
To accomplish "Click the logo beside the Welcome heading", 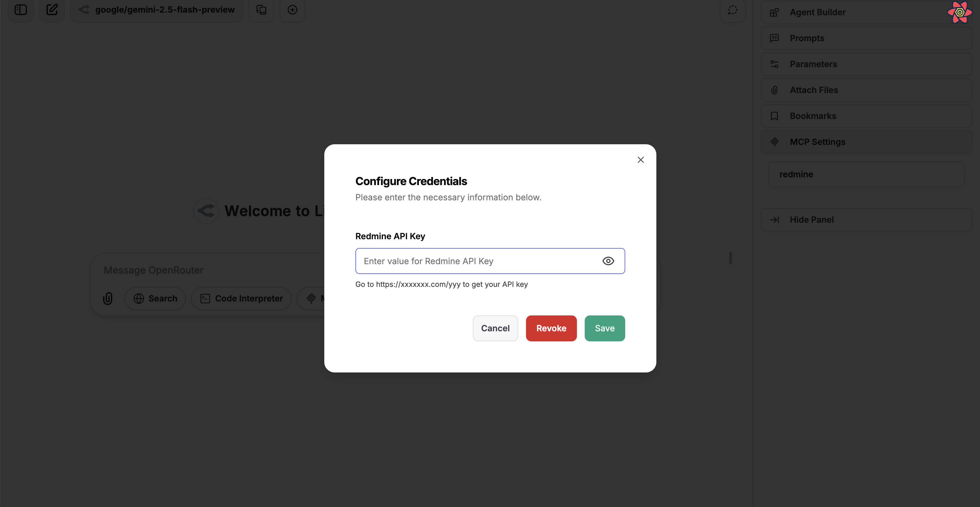I will (206, 211).
